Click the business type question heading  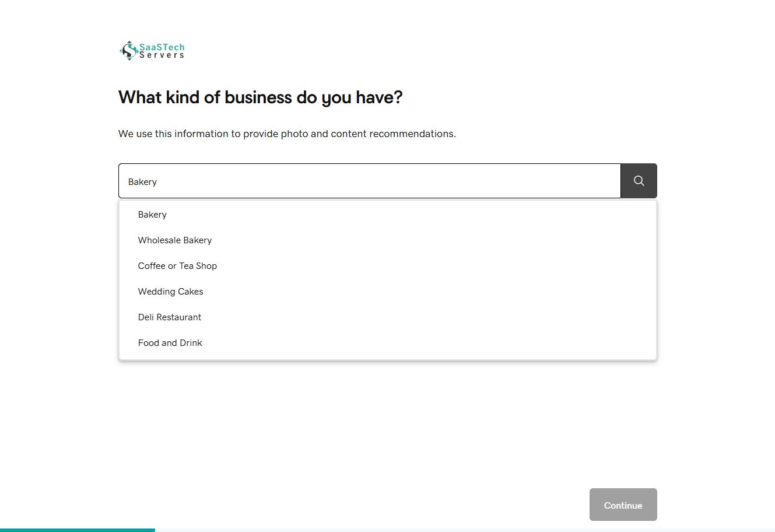tap(260, 97)
